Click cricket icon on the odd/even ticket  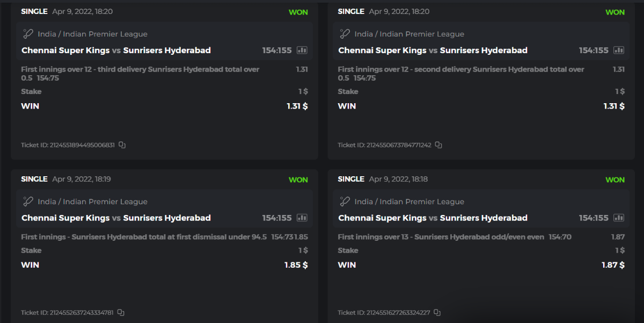(345, 202)
